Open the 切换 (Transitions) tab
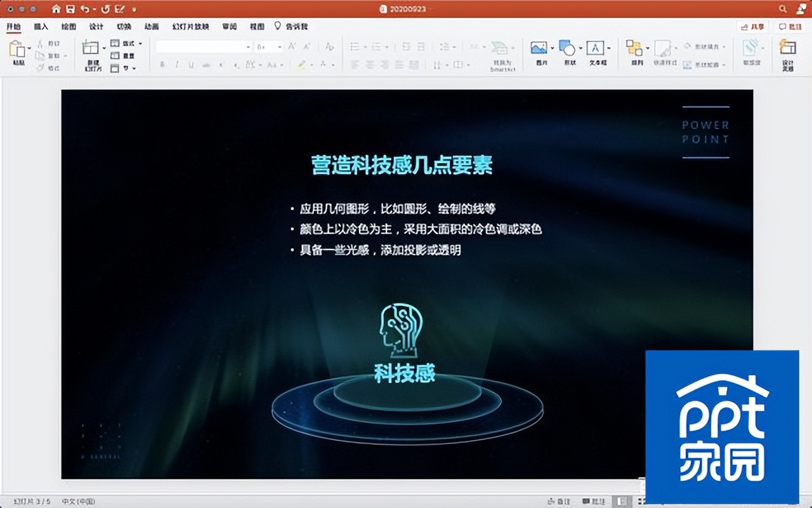The width and height of the screenshot is (812, 508). 124,27
